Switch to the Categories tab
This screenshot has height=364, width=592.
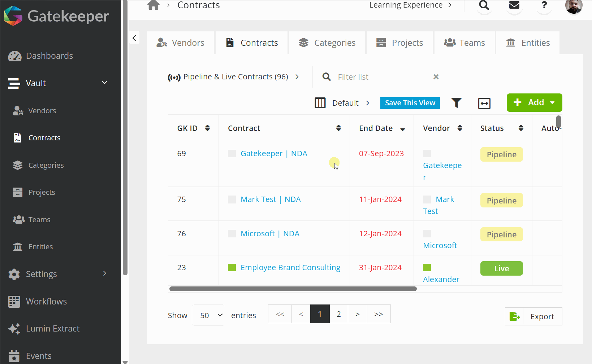click(x=327, y=43)
